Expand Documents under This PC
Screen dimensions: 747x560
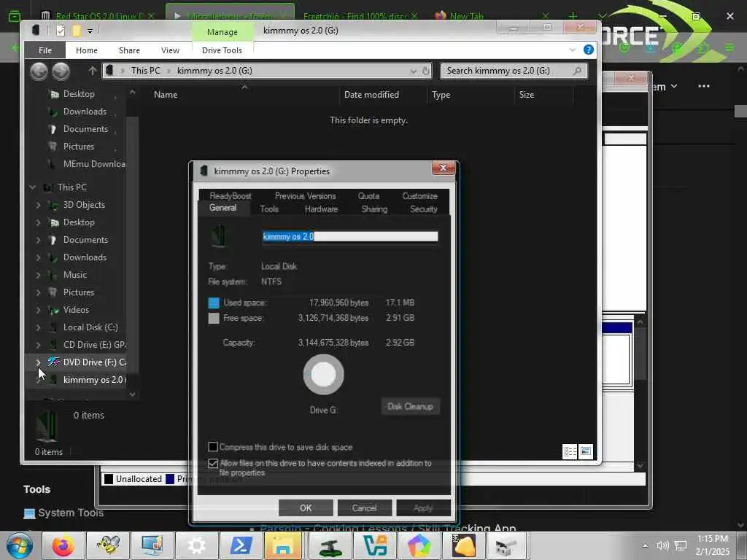click(x=38, y=240)
